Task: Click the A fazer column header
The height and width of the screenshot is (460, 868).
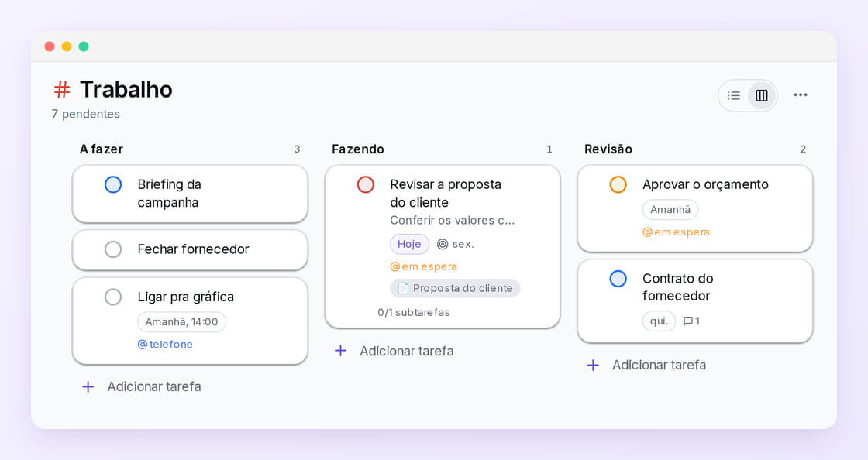Action: 102,149
